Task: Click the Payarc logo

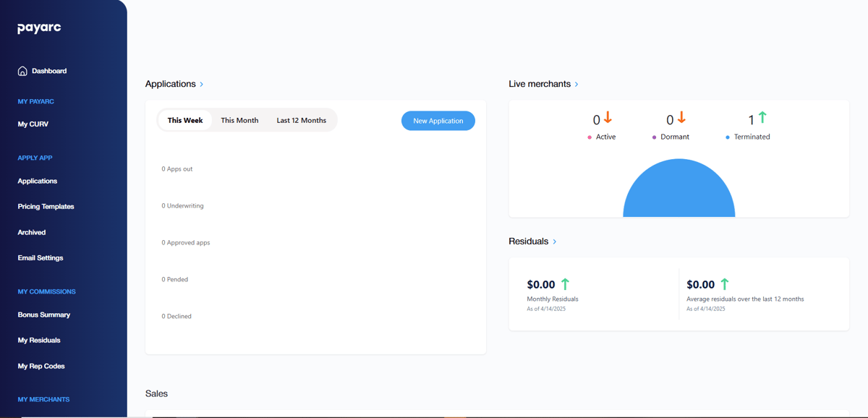Action: point(39,28)
